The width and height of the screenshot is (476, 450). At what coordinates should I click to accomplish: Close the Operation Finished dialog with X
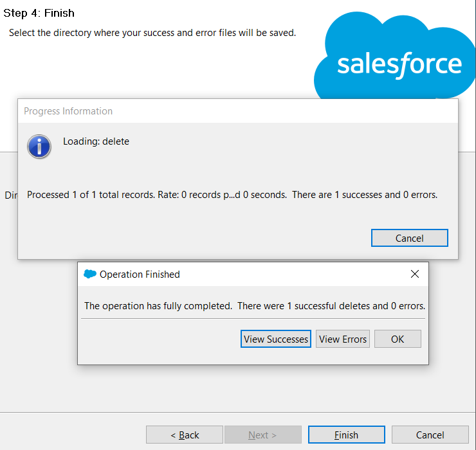415,274
